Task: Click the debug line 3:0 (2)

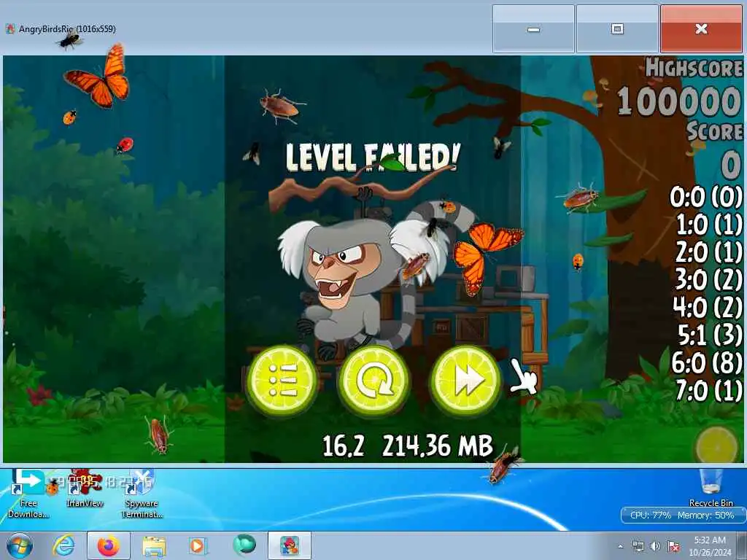Action: click(709, 279)
